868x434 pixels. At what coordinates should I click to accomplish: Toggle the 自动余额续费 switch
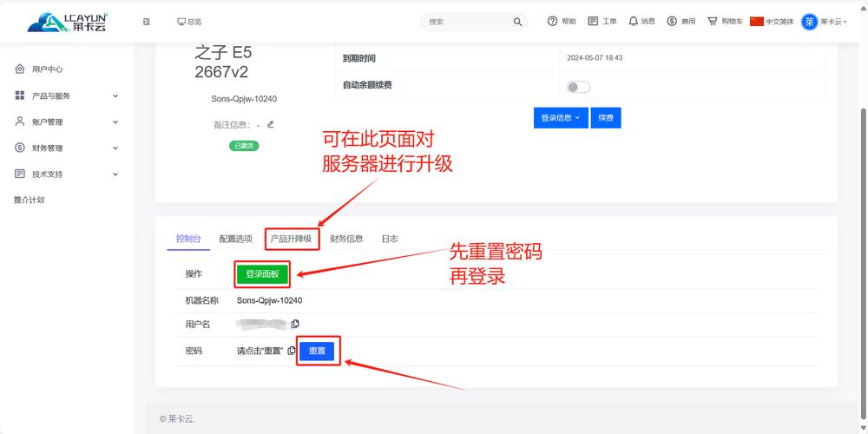click(x=578, y=87)
